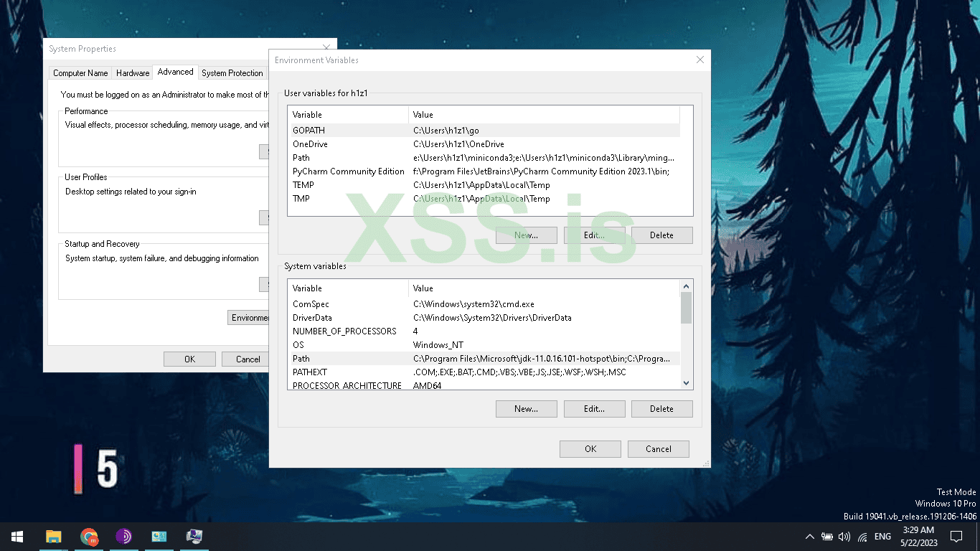Select the Advanced tab in System Properties
This screenshot has width=980, height=551.
(x=175, y=72)
